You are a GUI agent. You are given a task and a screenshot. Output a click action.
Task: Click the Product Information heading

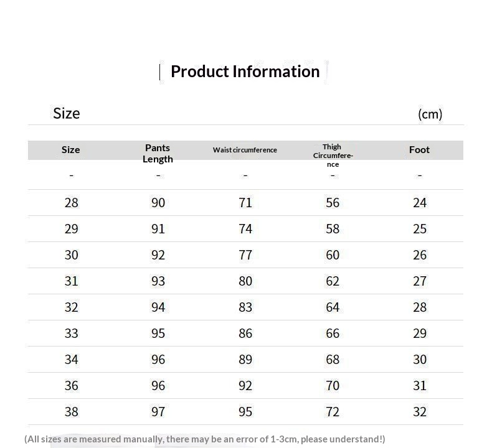point(245,72)
